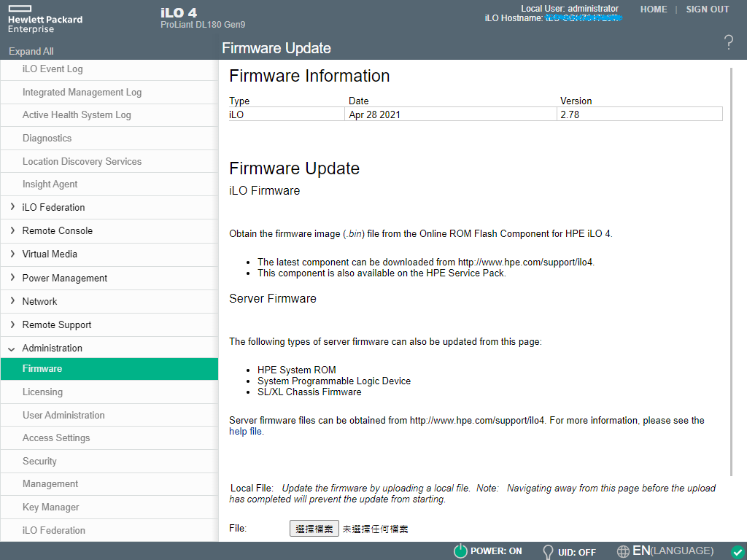The height and width of the screenshot is (560, 747).
Task: Navigate to HOME in the top bar
Action: 654,9
